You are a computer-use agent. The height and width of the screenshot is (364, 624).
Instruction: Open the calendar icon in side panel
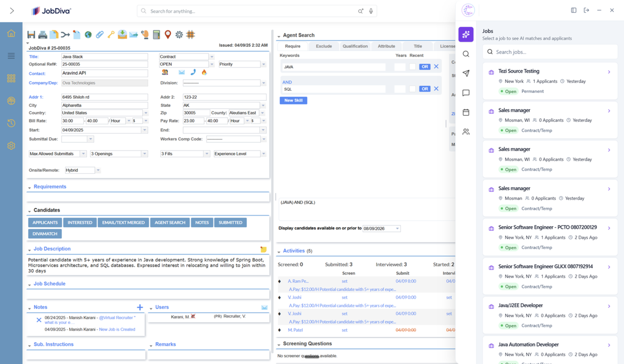tap(466, 112)
